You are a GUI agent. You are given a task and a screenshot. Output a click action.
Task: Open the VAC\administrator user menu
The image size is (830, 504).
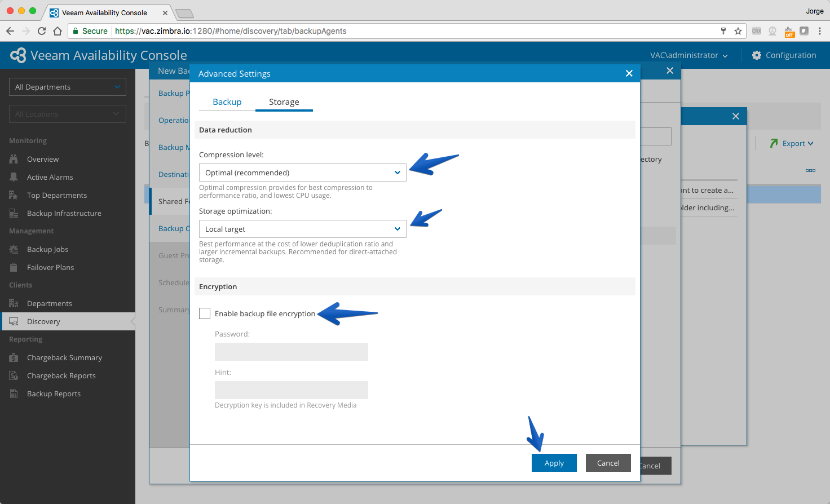688,55
